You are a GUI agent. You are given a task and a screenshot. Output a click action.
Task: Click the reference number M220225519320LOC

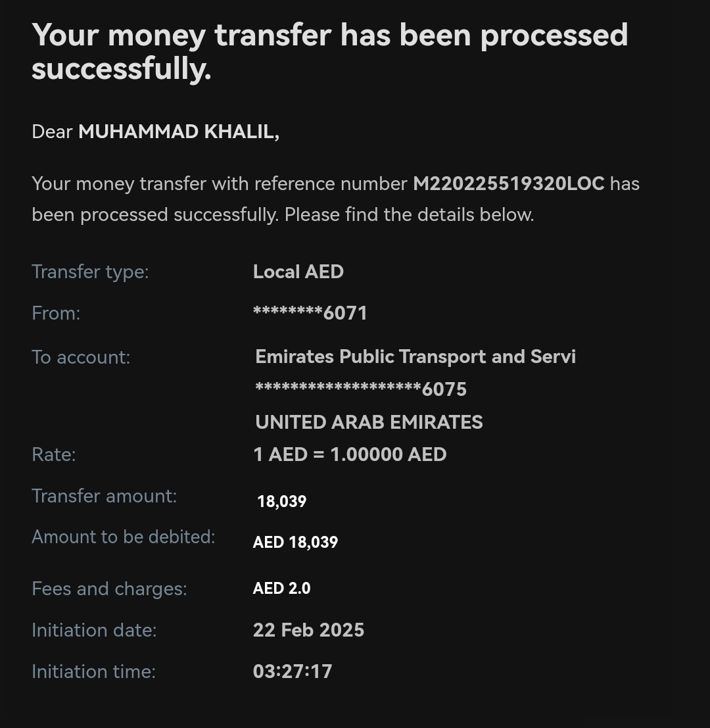click(509, 184)
